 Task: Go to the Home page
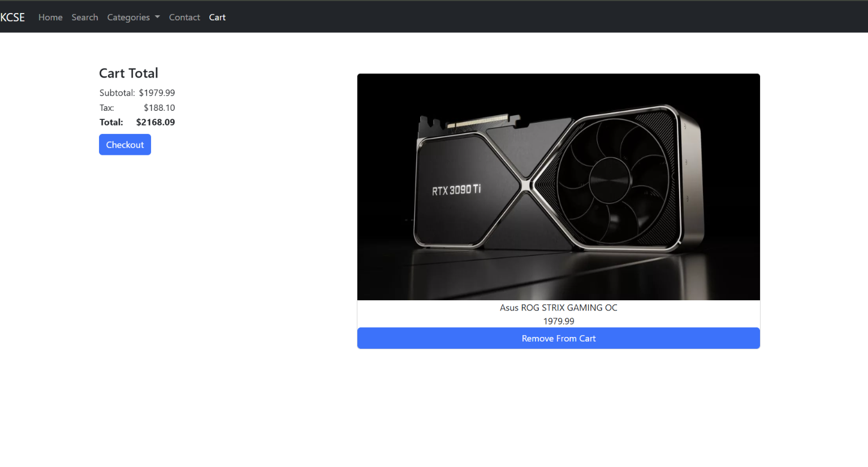coord(50,18)
